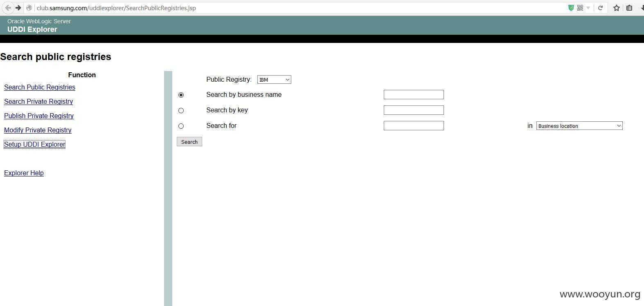Click the Oracle WebLogic Server text

point(39,21)
